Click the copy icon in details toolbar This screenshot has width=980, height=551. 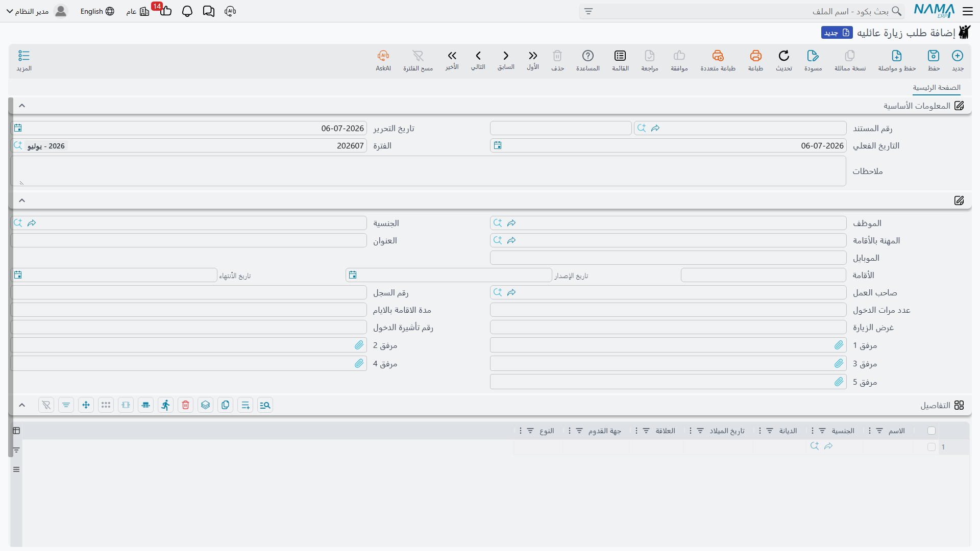226,405
